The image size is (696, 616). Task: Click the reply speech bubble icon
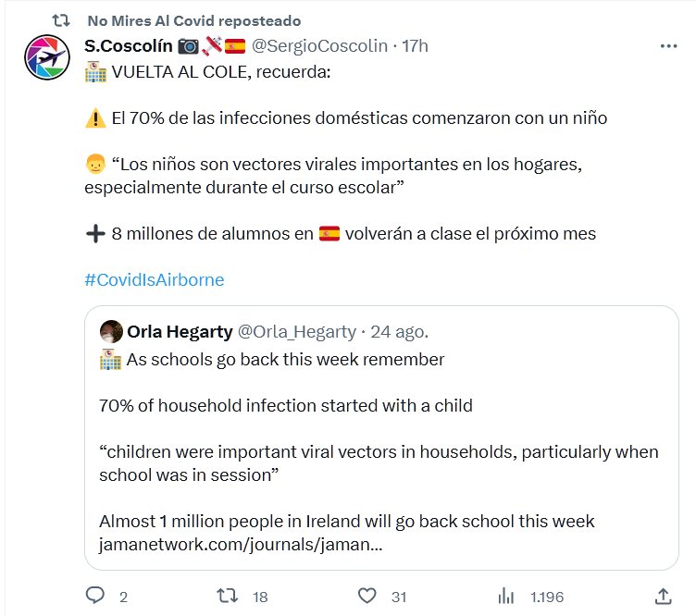pyautogui.click(x=93, y=596)
